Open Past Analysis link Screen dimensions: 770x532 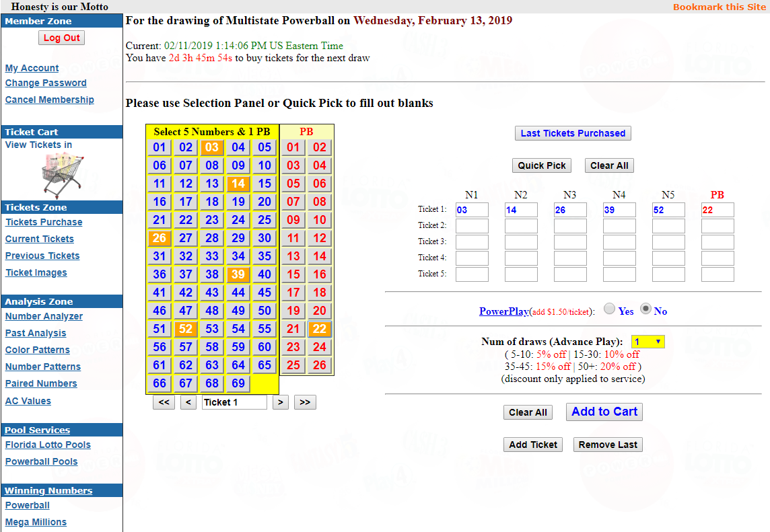36,333
